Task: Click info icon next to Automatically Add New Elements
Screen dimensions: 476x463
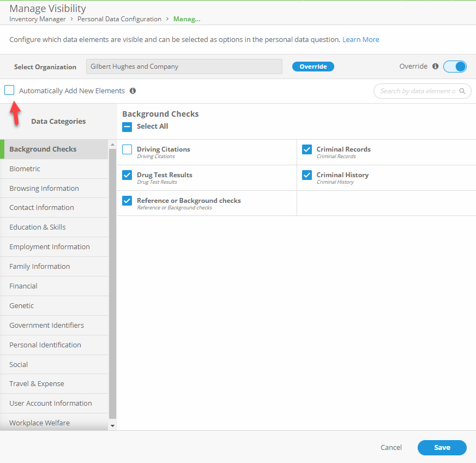Action: [x=132, y=91]
